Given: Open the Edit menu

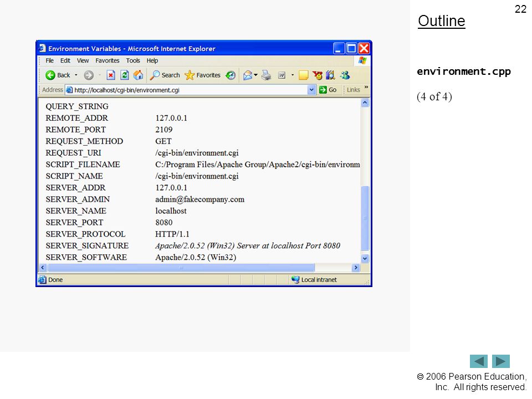Looking at the screenshot, I should pos(65,60).
